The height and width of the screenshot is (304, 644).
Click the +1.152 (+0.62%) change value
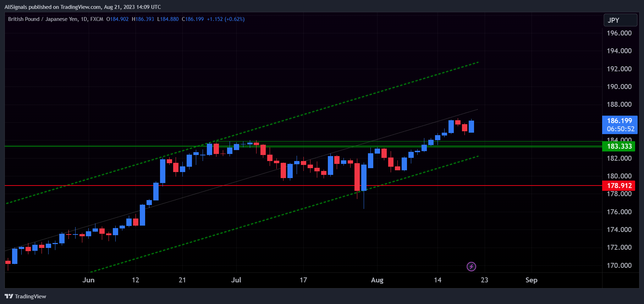226,19
